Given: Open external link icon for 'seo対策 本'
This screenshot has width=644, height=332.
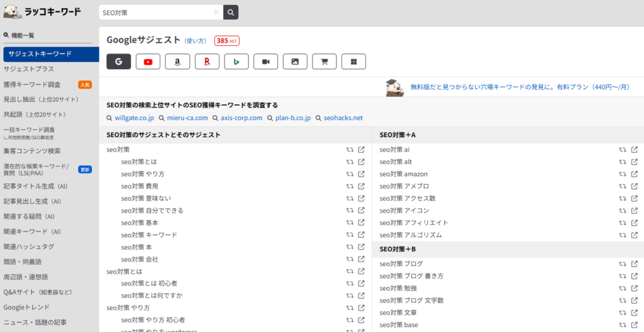Looking at the screenshot, I should point(362,247).
